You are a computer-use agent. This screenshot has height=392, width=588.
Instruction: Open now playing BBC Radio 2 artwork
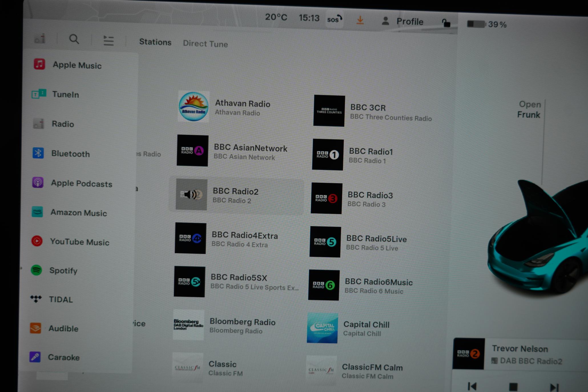click(x=469, y=354)
